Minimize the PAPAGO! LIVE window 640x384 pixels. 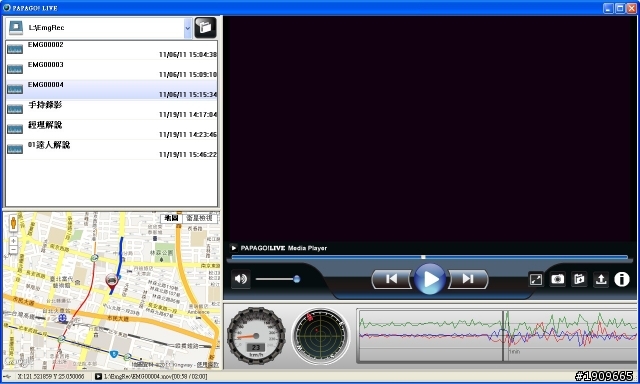click(609, 8)
